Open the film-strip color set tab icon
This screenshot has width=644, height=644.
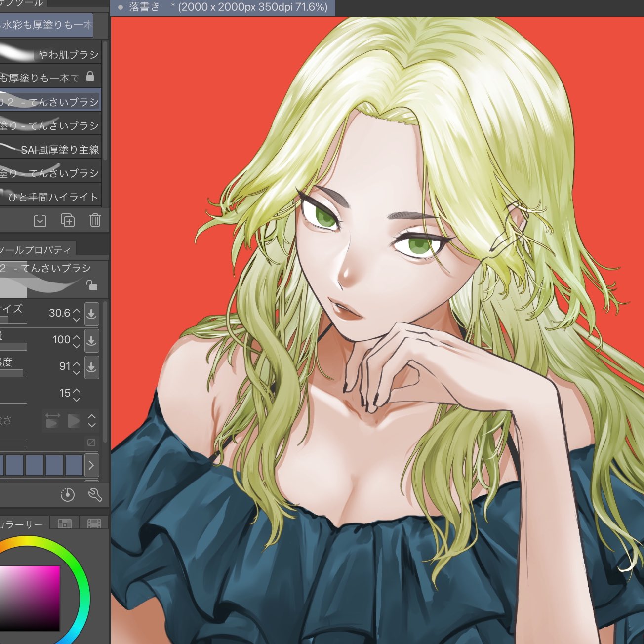94,523
